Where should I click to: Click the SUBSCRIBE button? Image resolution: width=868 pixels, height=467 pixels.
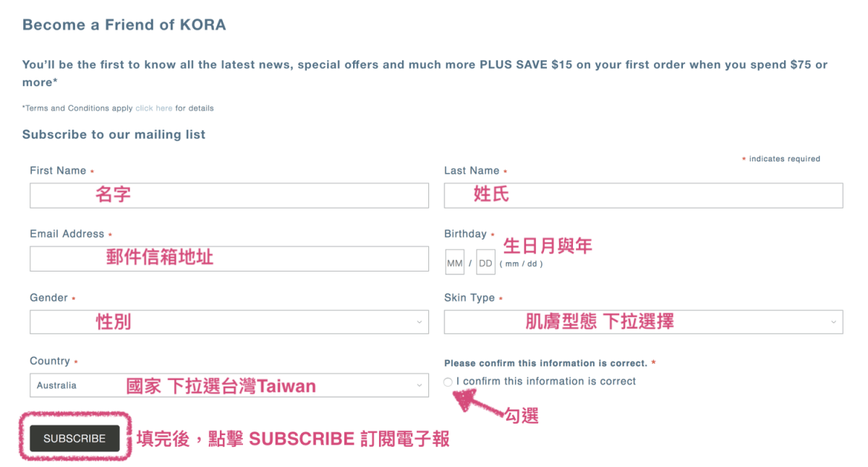click(x=75, y=438)
